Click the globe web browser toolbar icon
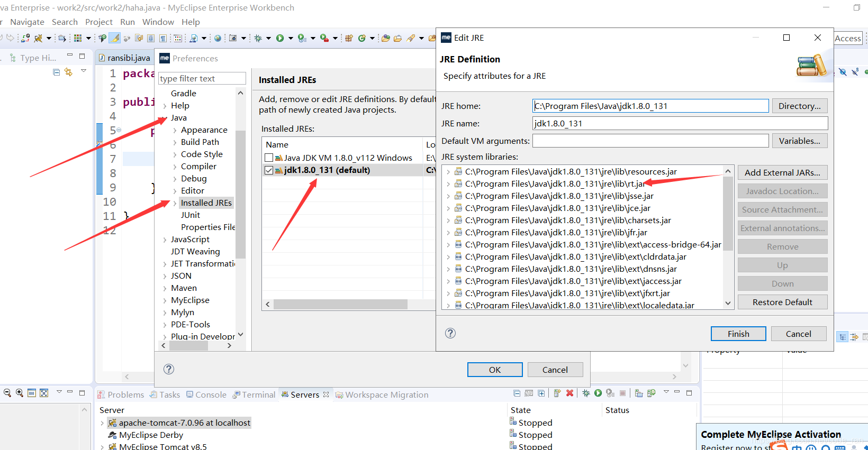The image size is (868, 450). (x=218, y=38)
